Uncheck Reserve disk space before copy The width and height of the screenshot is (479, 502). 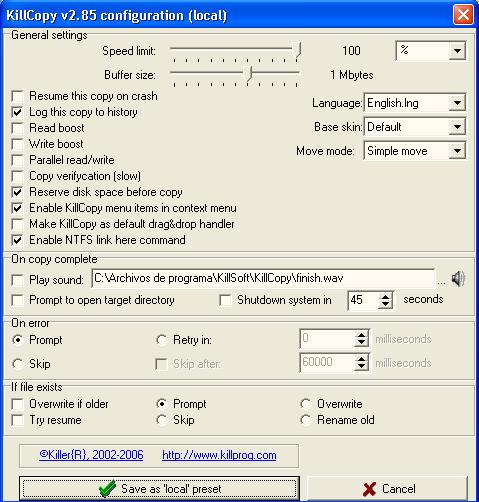pos(17,192)
